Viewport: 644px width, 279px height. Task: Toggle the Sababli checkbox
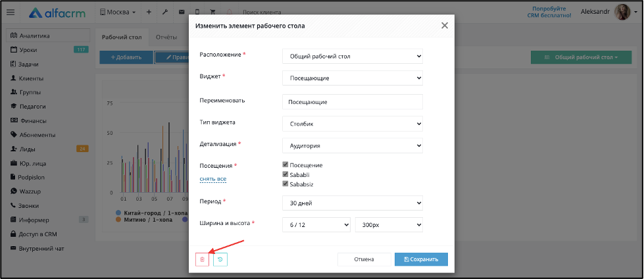(x=285, y=174)
